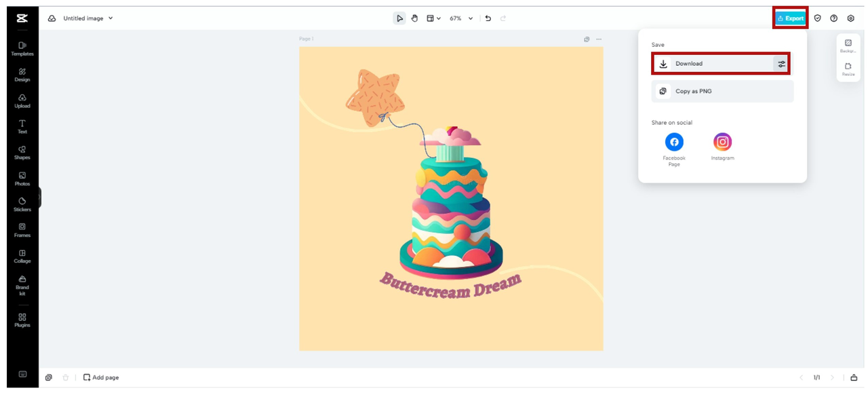Viewport: 868px width, 395px height.
Task: Click the pages overview icon at bottom left
Action: click(x=49, y=377)
